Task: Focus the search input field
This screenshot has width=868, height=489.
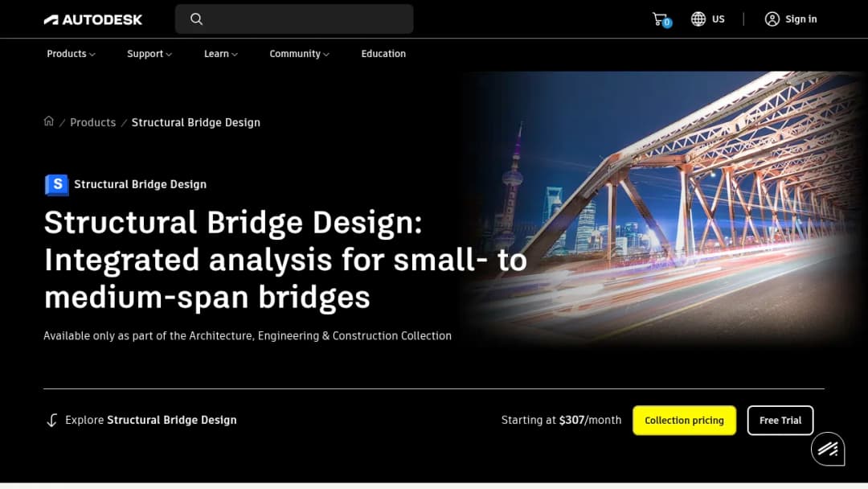Action: 294,18
